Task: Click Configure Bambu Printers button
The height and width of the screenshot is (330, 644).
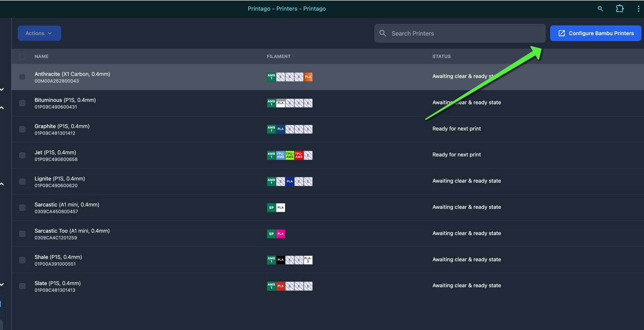Action: (595, 33)
